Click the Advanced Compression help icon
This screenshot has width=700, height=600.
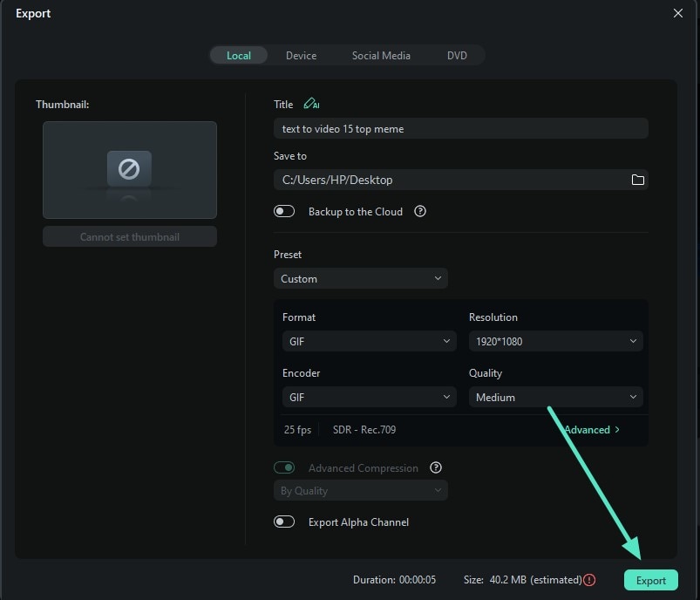[435, 467]
